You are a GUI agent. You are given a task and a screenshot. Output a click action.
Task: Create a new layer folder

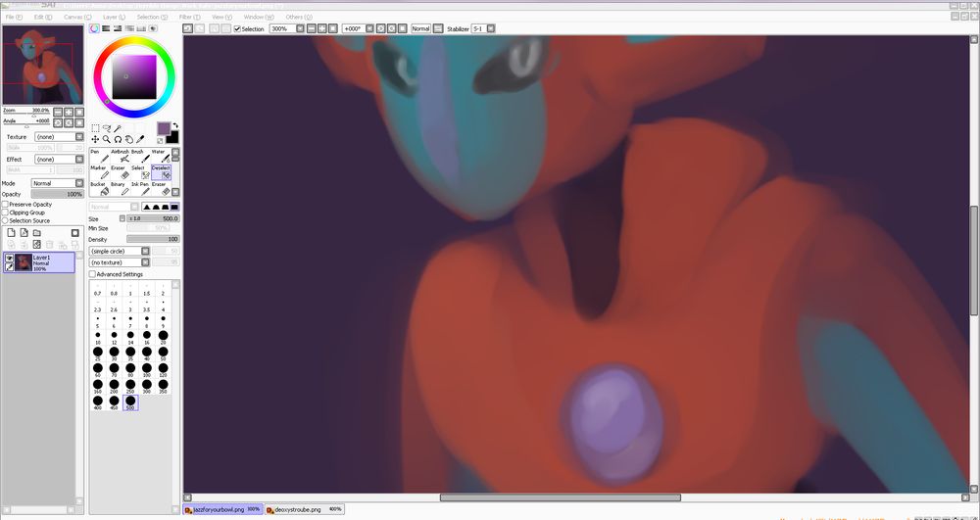tap(37, 233)
